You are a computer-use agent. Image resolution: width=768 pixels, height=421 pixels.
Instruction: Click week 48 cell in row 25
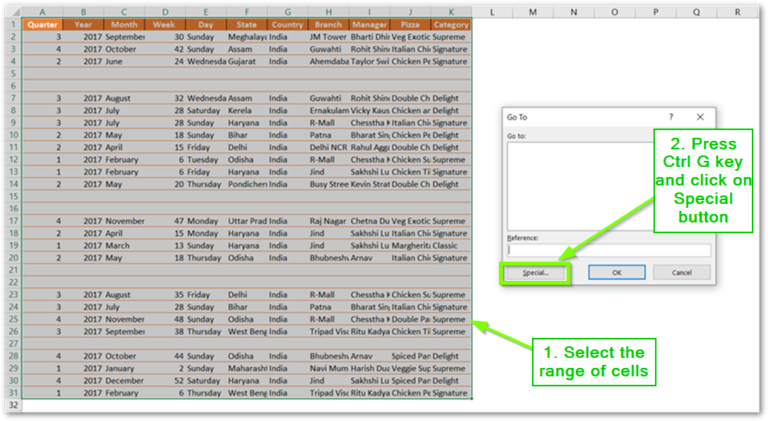point(165,319)
